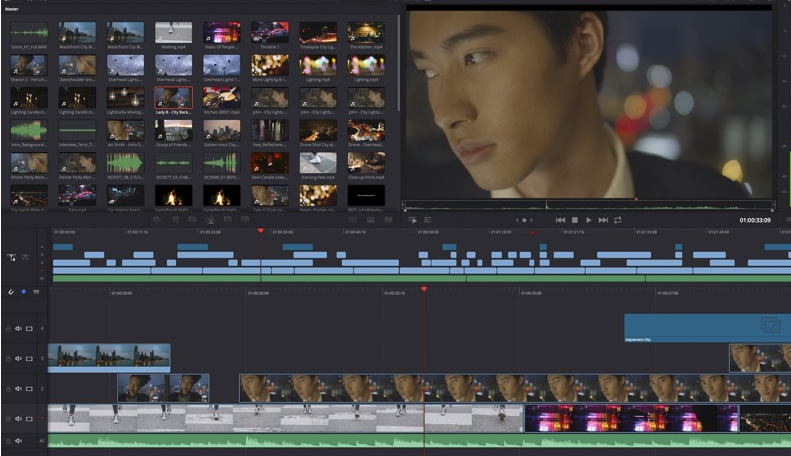The image size is (791, 456).
Task: Click the Close Up edit icon
Action: click(210, 219)
